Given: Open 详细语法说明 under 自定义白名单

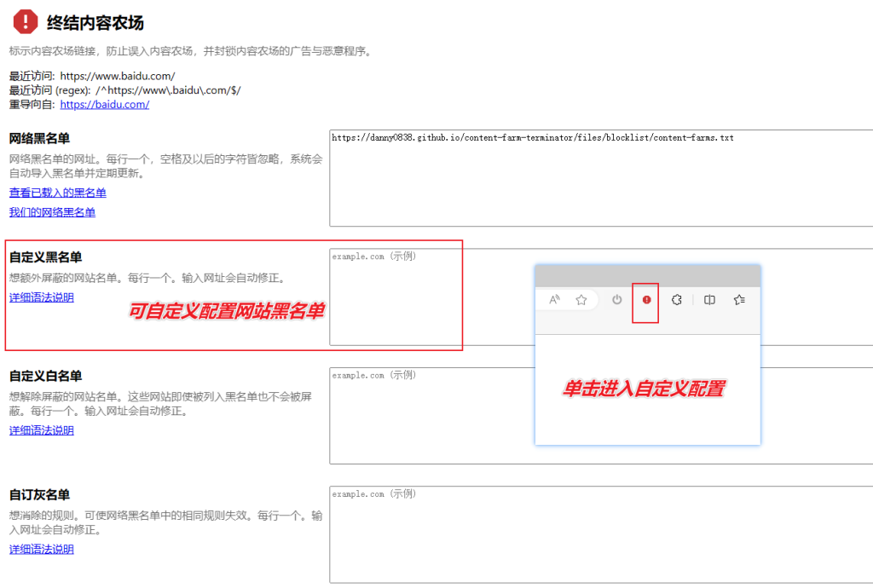Looking at the screenshot, I should (42, 430).
